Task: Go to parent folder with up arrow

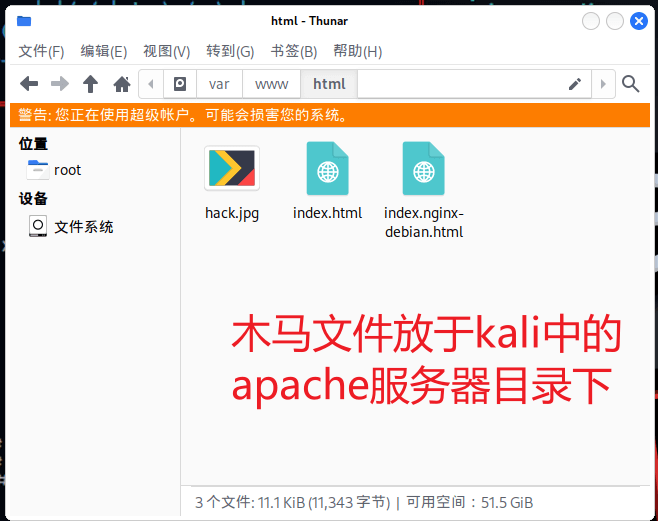Action: (91, 84)
